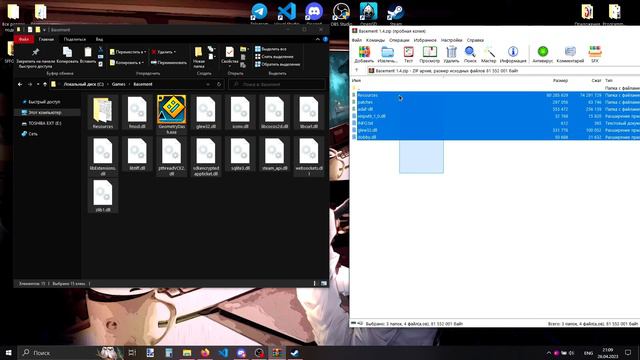Viewport: 640px width, 360px height.
Task: Click WinRAR Поиск magnifier icon
Action: (x=470, y=54)
